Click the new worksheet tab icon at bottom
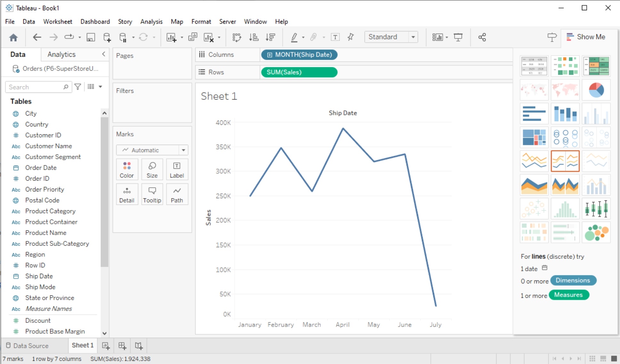The image size is (620, 364). pos(106,346)
